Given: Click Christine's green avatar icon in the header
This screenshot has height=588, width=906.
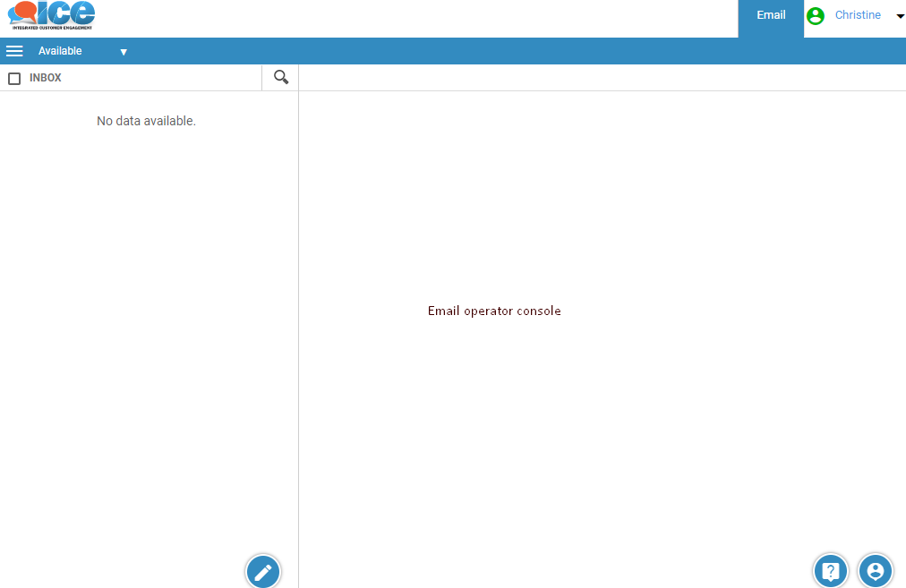Looking at the screenshot, I should tap(814, 14).
